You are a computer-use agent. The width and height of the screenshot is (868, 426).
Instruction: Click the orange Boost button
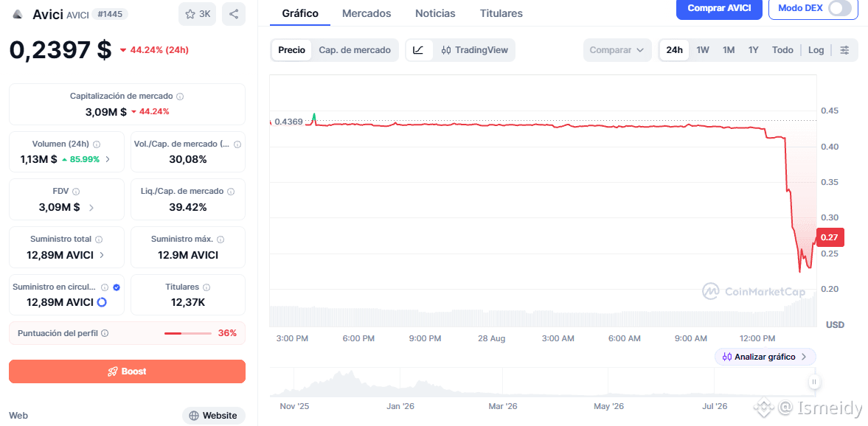(x=128, y=371)
